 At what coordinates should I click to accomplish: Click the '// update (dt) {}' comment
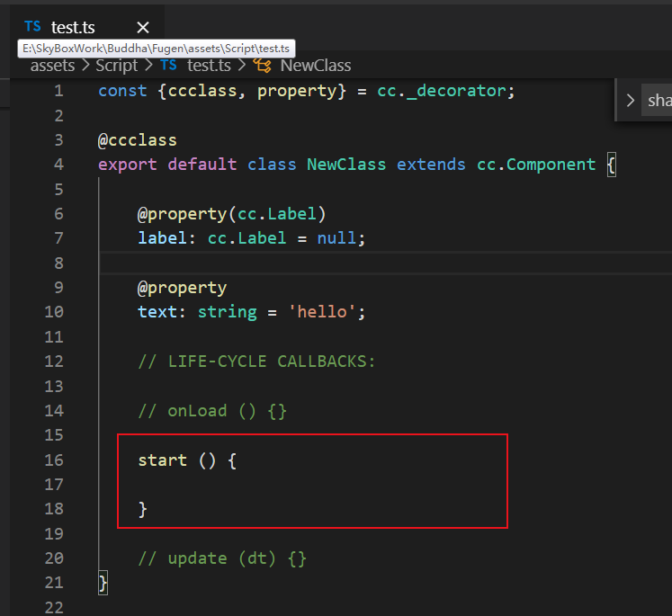[x=222, y=558]
